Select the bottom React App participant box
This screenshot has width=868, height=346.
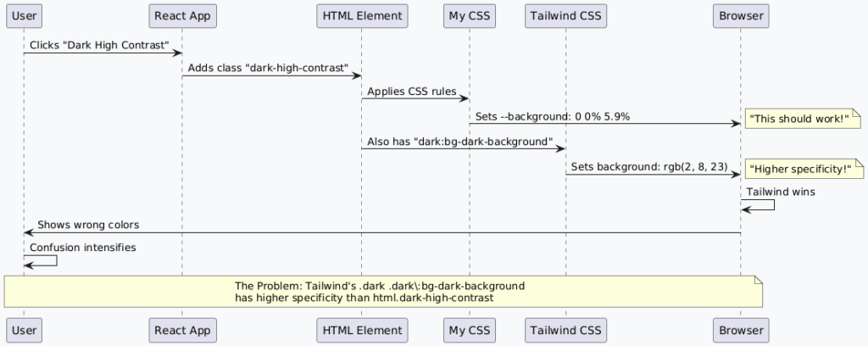tap(181, 330)
